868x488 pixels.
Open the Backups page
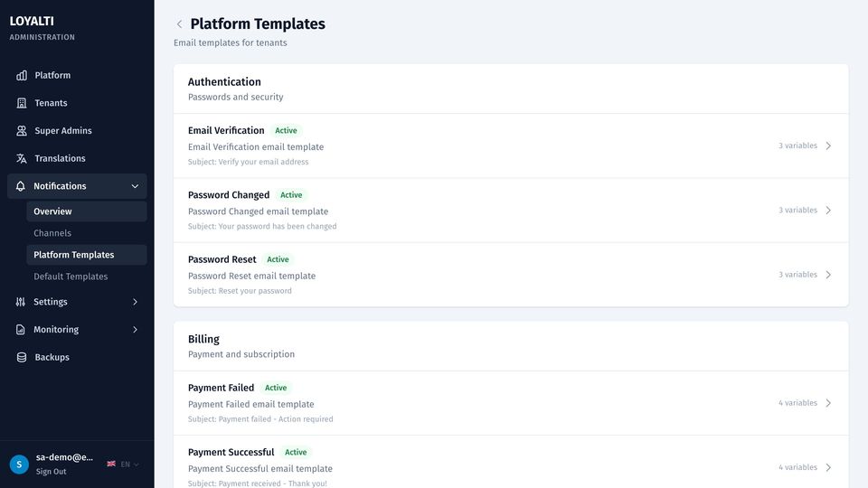(x=77, y=357)
